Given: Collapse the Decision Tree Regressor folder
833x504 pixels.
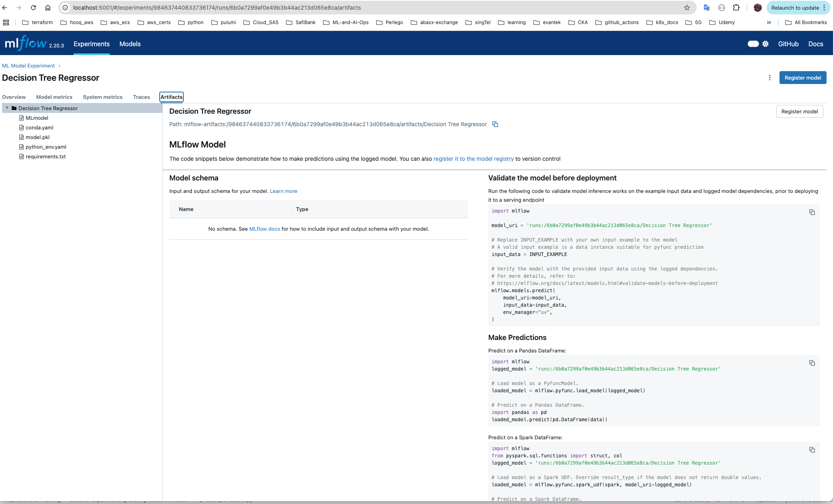Looking at the screenshot, I should [x=7, y=108].
